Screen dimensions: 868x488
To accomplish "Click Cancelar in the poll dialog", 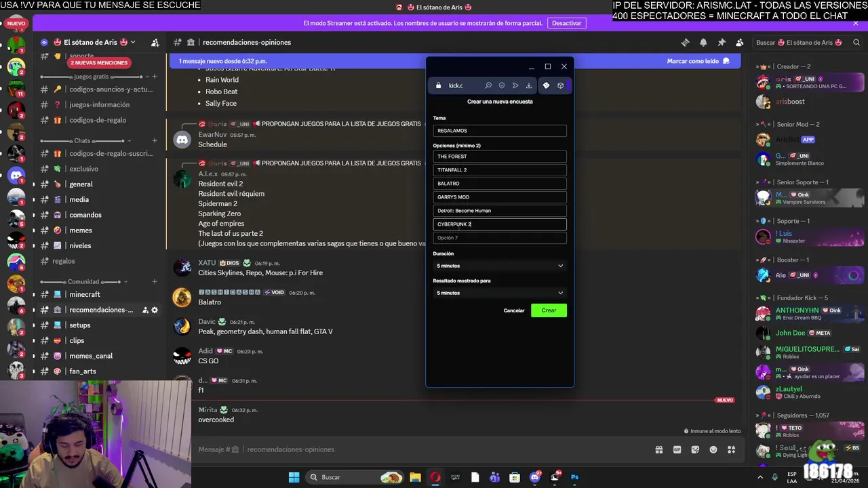I will pyautogui.click(x=514, y=310).
